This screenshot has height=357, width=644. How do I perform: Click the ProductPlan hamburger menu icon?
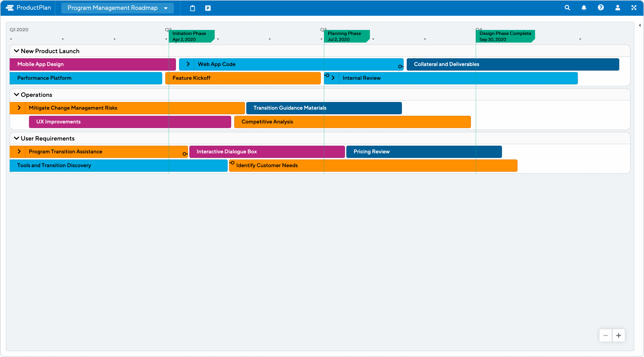coord(9,7)
